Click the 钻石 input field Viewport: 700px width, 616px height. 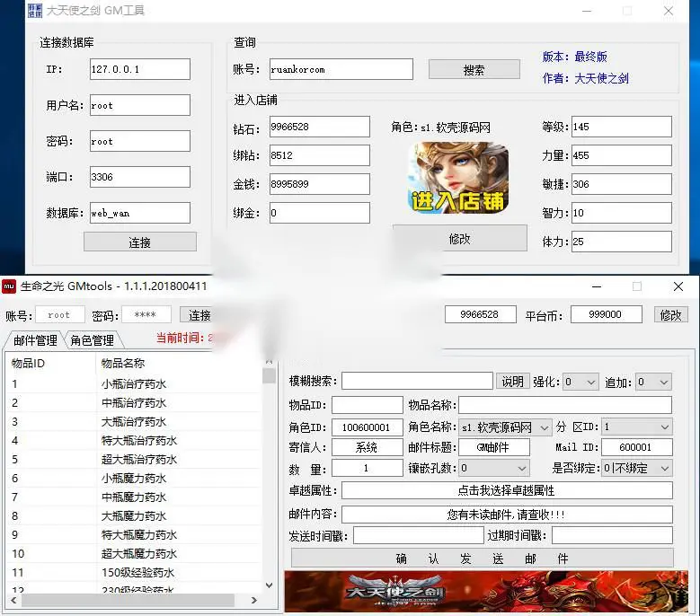[x=320, y=127]
